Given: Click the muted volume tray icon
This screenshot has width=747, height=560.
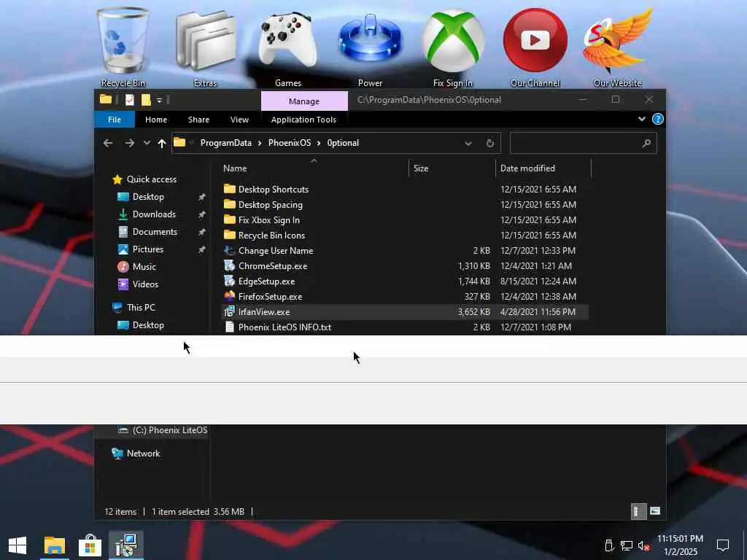Looking at the screenshot, I should click(643, 545).
